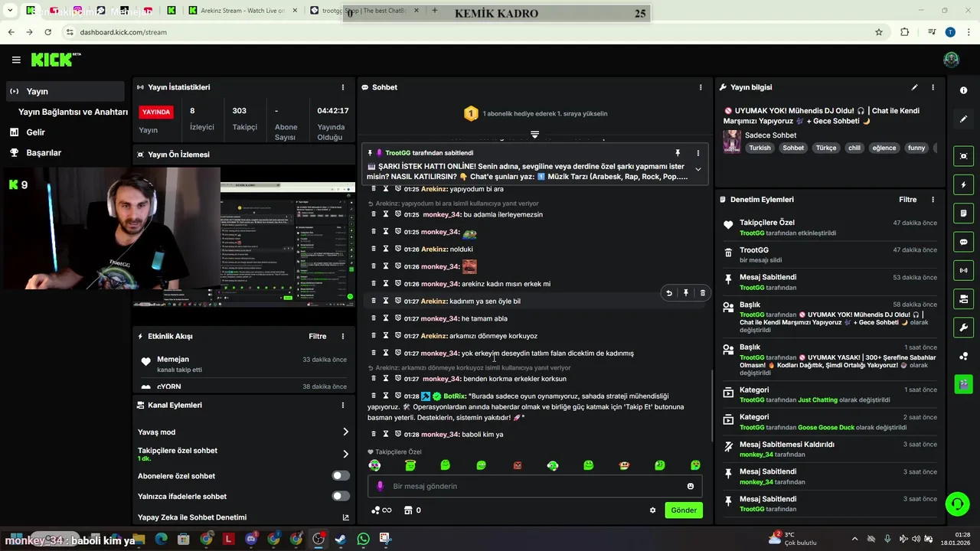
Task: Expand the pinned message chevron
Action: (697, 169)
